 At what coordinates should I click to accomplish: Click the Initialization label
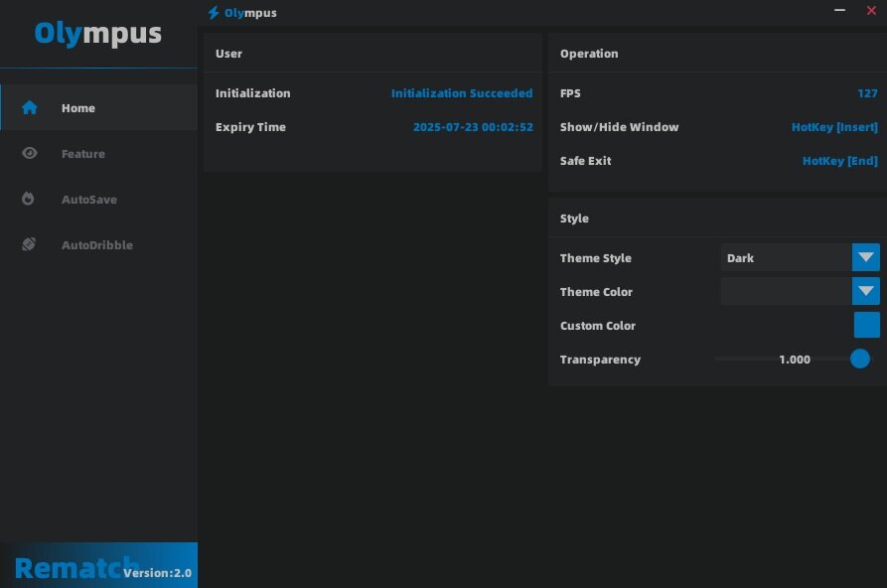coord(253,92)
